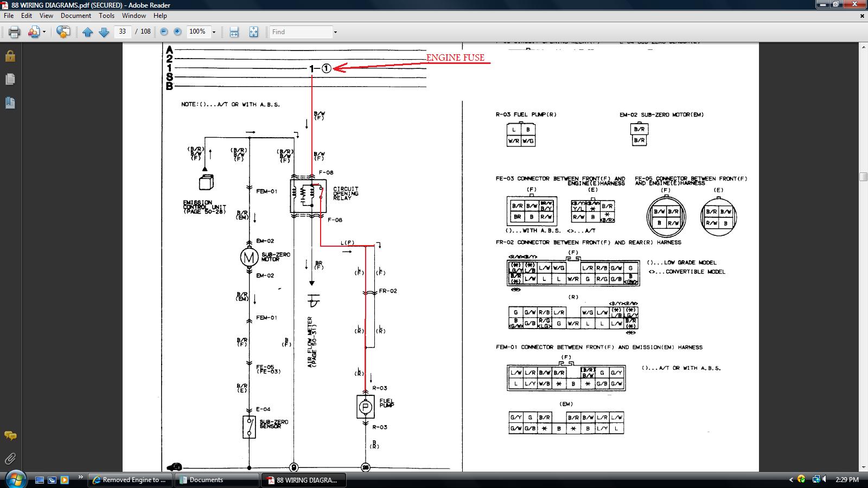
Task: Click the security lock icon in sidebar
Action: click(x=10, y=56)
